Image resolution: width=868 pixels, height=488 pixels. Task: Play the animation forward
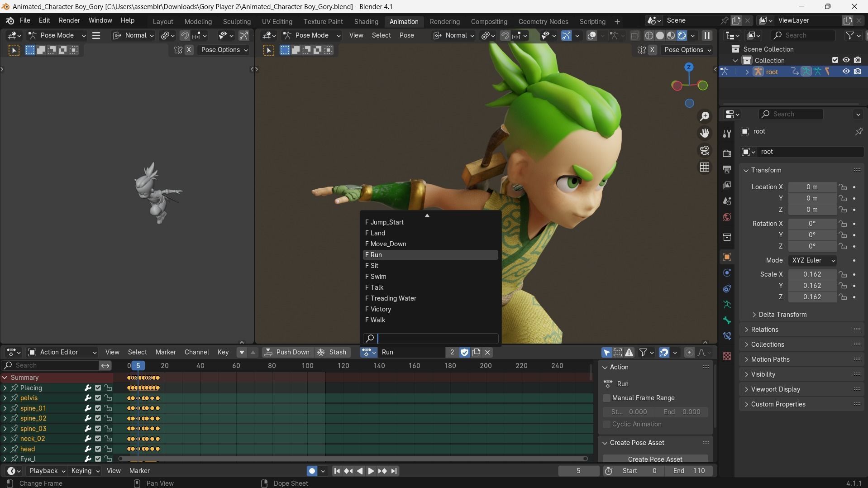coord(371,471)
